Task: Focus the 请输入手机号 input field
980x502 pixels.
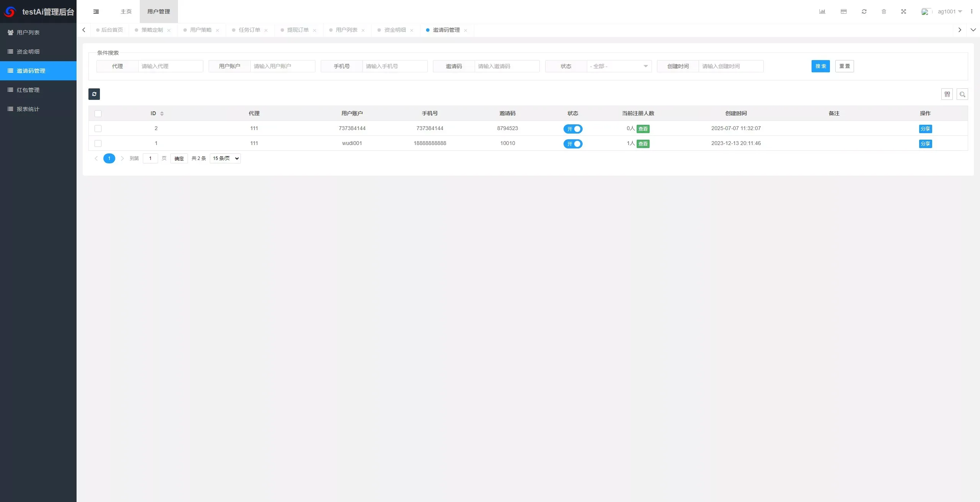Action: coord(395,66)
